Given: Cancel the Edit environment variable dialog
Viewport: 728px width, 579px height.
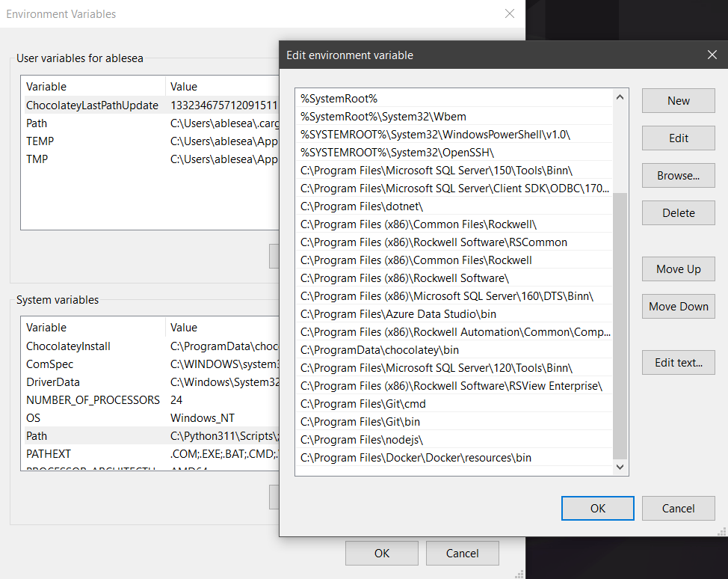Looking at the screenshot, I should 679,509.
